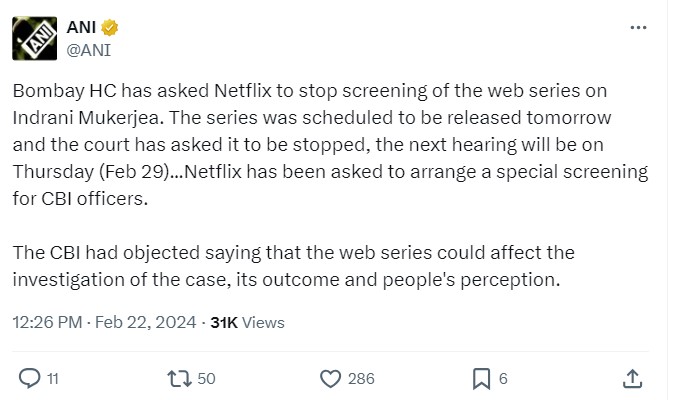
Task: Click the reply count number 11
Action: tap(53, 378)
